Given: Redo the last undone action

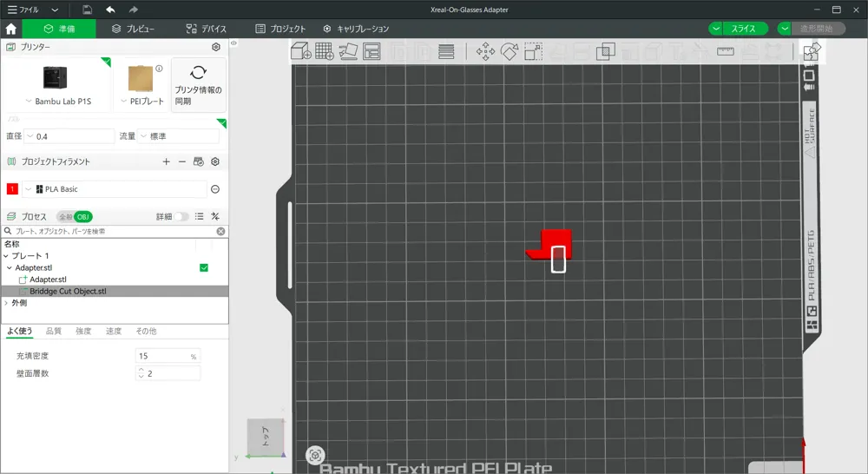Looking at the screenshot, I should [x=133, y=10].
